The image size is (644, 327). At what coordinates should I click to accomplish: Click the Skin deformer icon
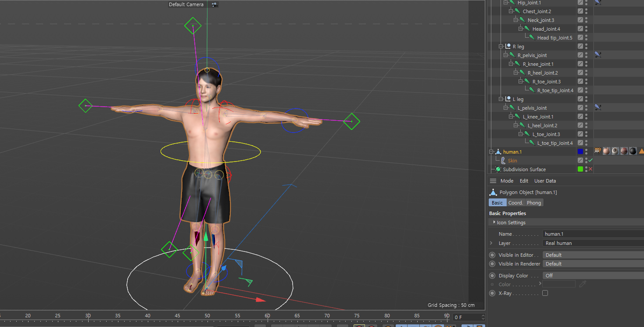pos(503,161)
